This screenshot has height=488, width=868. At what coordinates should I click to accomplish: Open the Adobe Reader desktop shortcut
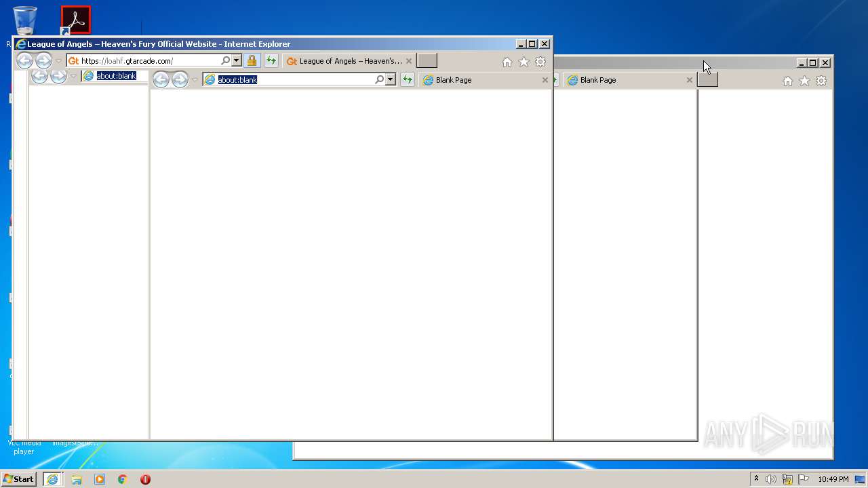(75, 20)
